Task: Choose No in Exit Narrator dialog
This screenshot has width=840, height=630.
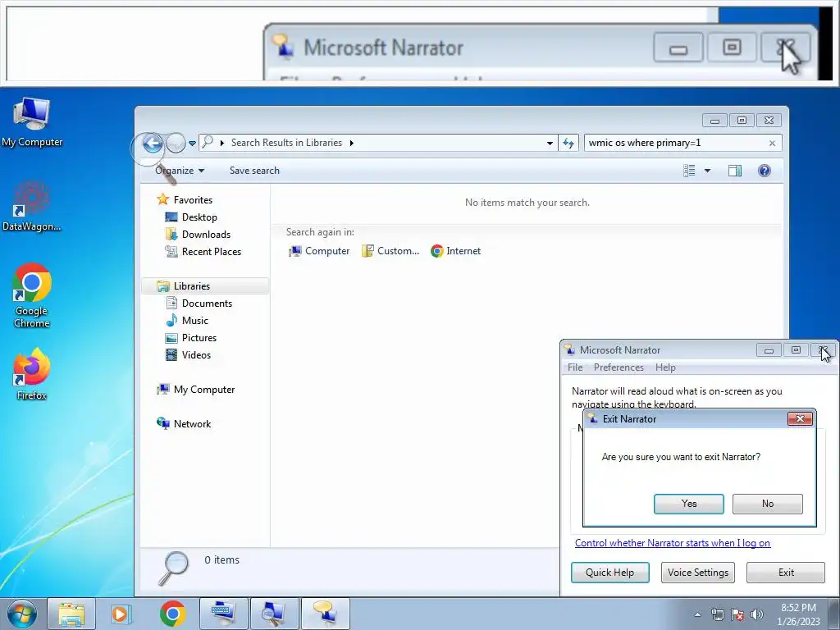Action: tap(768, 504)
